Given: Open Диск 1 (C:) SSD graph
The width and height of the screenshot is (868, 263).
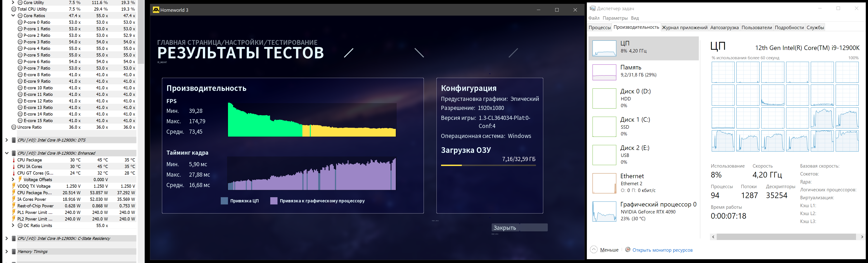Looking at the screenshot, I should (x=604, y=127).
